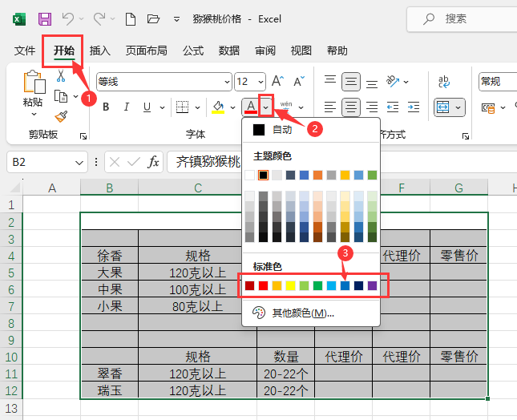
Task: Open underline style dropdown arrow
Action: (x=162, y=107)
